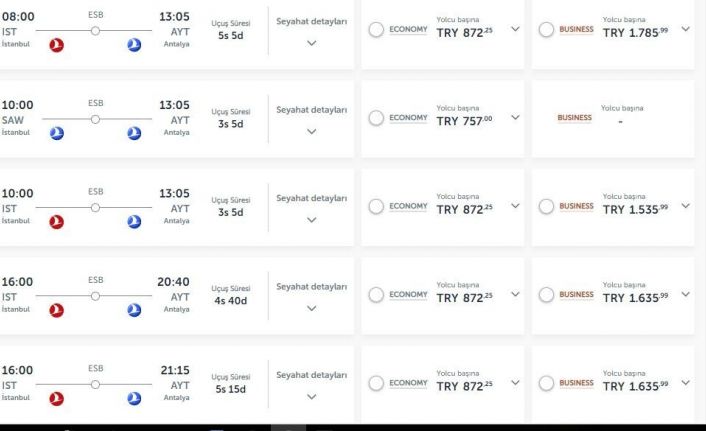
Task: Click the blue airline logo on the 10:00 IST flight
Action: 134,222
